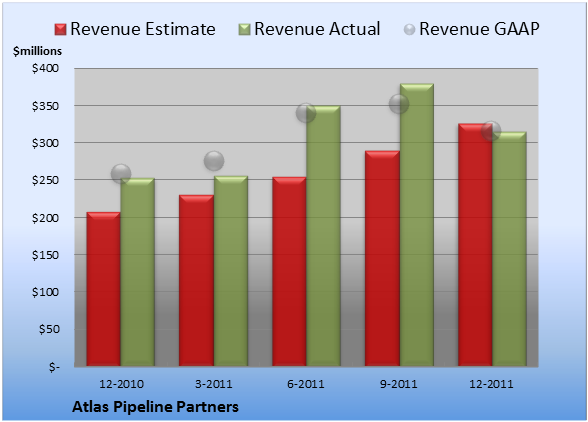The image size is (588, 422).
Task: Click the gray Revenue GAAP legend marker
Action: 410,30
